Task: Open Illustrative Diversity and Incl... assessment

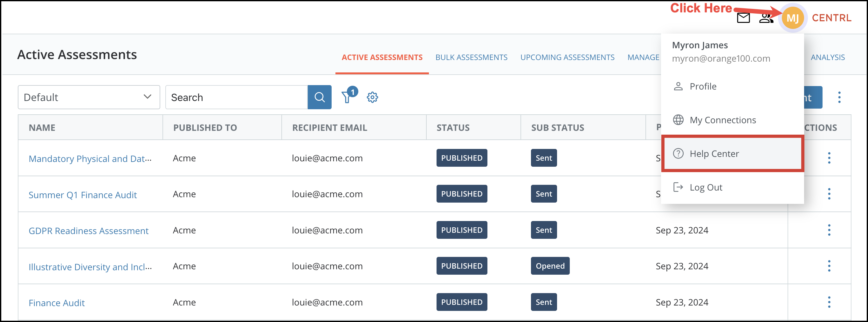Action: point(90,267)
